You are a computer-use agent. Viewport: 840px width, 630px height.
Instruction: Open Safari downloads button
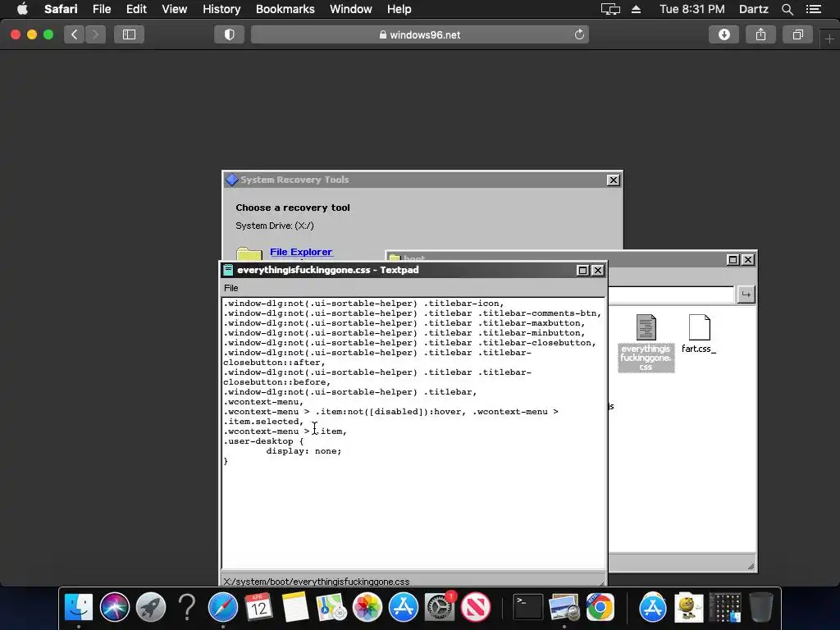pyautogui.click(x=724, y=34)
